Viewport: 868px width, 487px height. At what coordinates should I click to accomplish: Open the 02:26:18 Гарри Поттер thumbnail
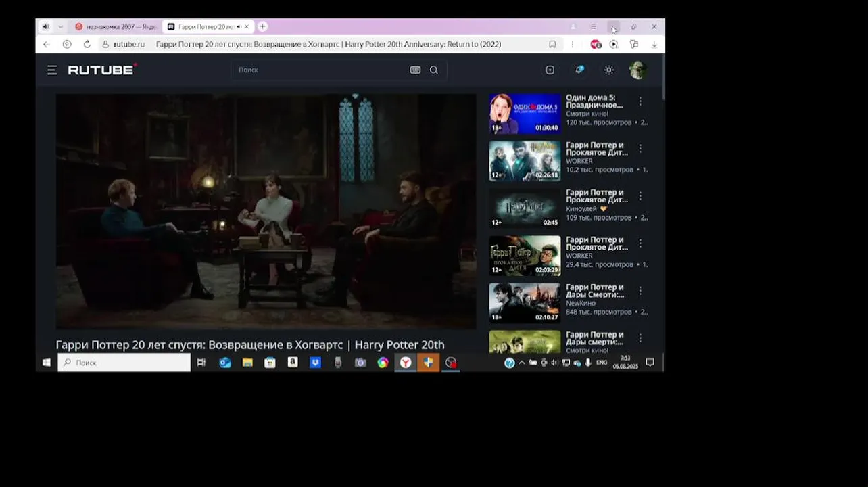(x=525, y=161)
